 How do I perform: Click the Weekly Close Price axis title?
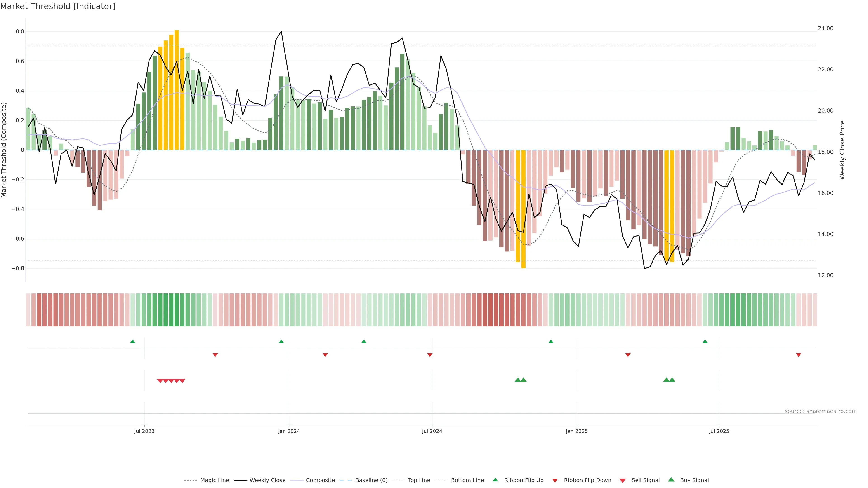click(x=842, y=150)
